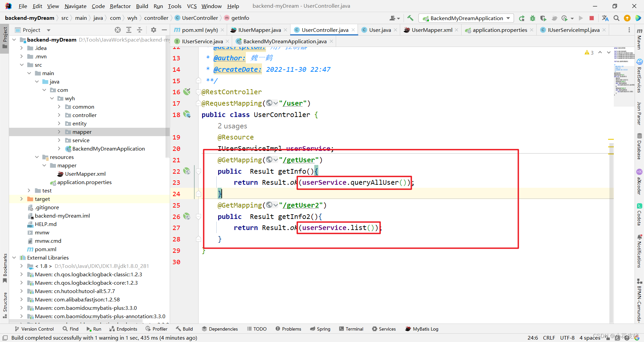Open Search Everywhere magnifier icon

pos(616,18)
